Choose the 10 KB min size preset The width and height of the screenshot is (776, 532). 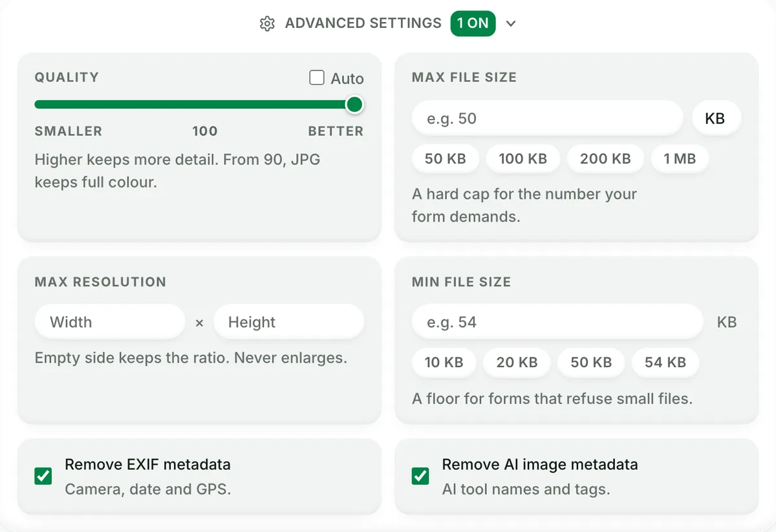click(x=444, y=363)
